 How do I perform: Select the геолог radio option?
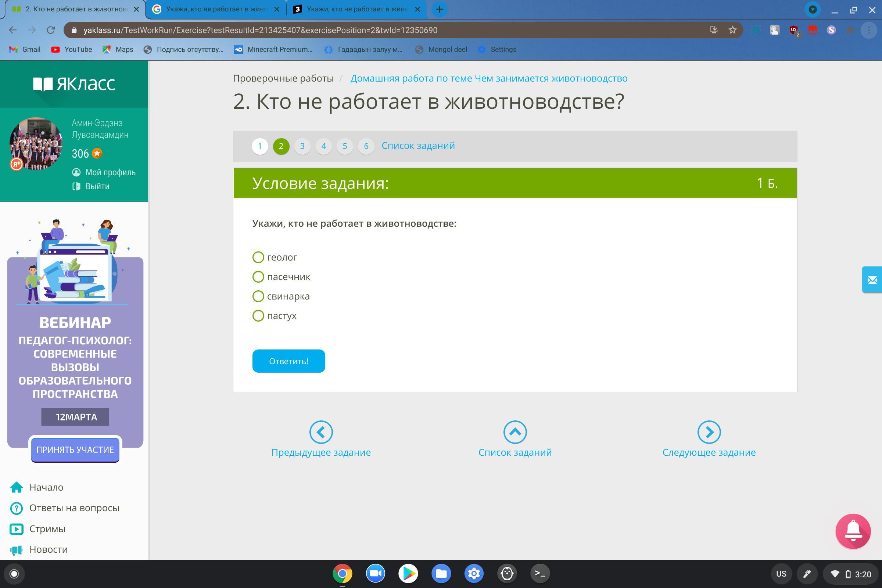258,257
